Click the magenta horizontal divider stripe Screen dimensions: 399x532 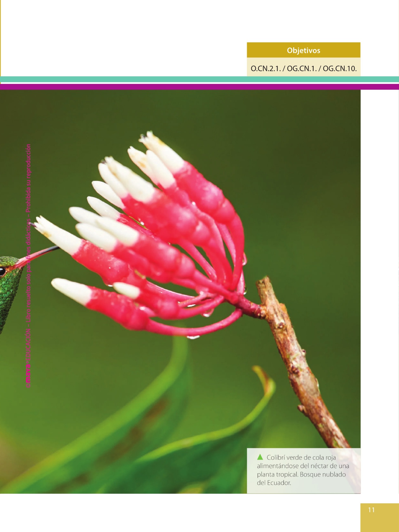[x=199, y=87]
